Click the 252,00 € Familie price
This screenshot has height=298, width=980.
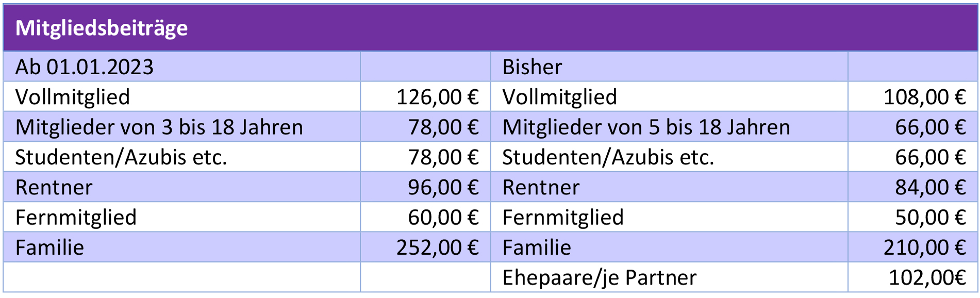point(437,247)
